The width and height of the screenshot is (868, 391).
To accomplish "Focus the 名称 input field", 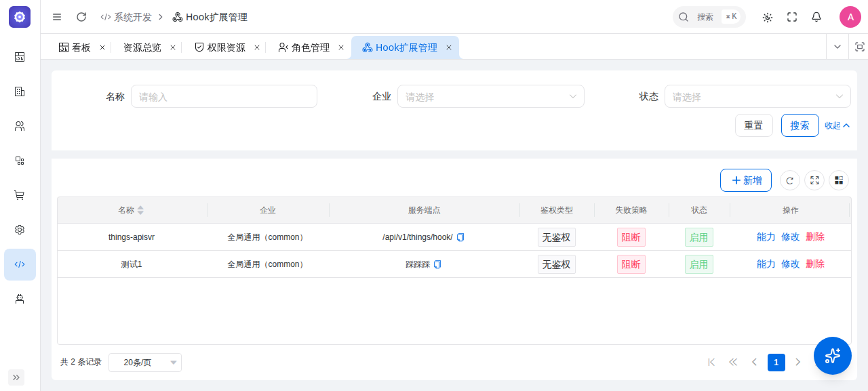I will point(224,96).
